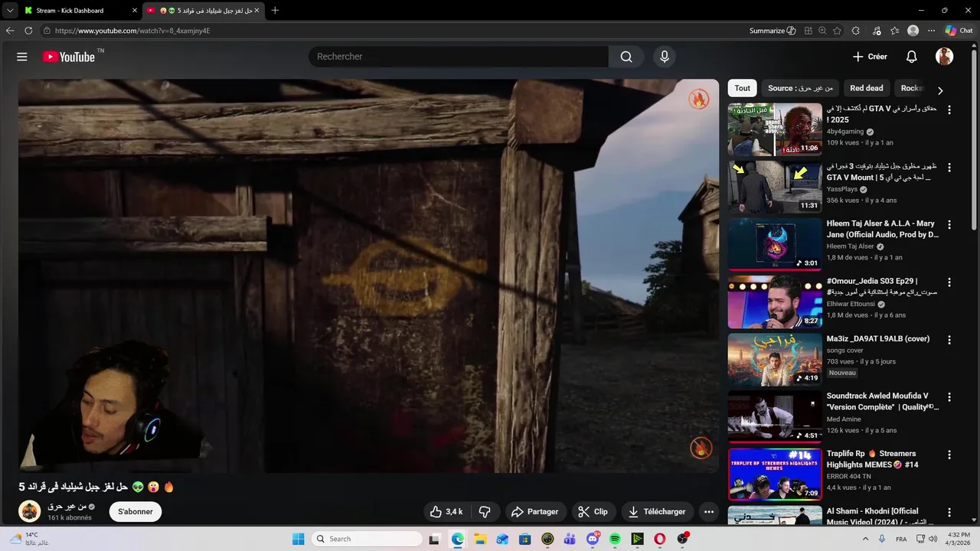Open the tab actions dropdown in Edge
Screen dimensions: 980x551
pos(10,11)
